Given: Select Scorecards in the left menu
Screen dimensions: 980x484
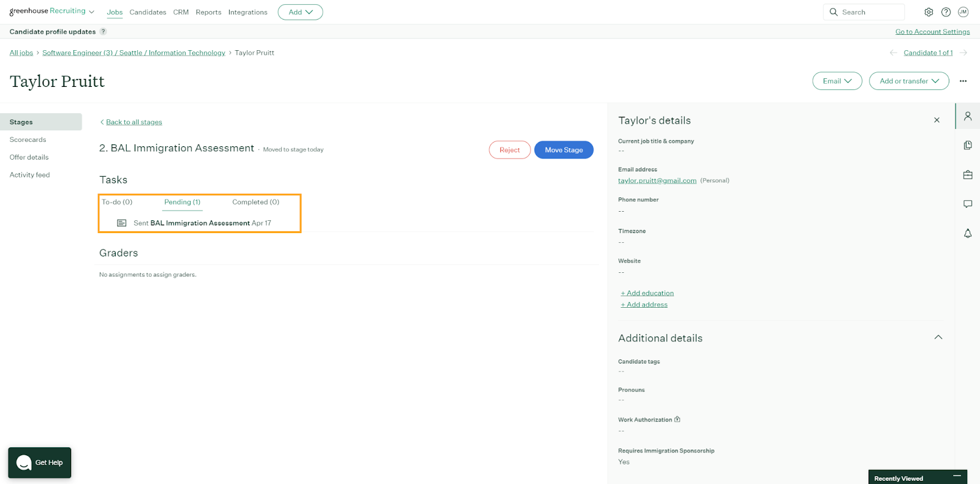Looking at the screenshot, I should pyautogui.click(x=28, y=140).
